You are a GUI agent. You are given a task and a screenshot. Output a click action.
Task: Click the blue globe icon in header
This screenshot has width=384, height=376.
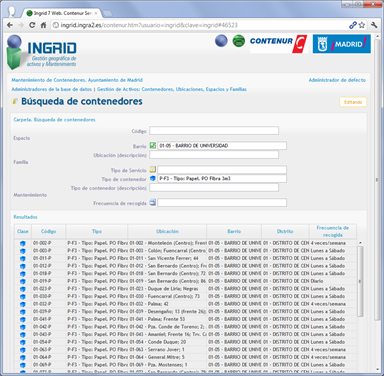[x=221, y=41]
